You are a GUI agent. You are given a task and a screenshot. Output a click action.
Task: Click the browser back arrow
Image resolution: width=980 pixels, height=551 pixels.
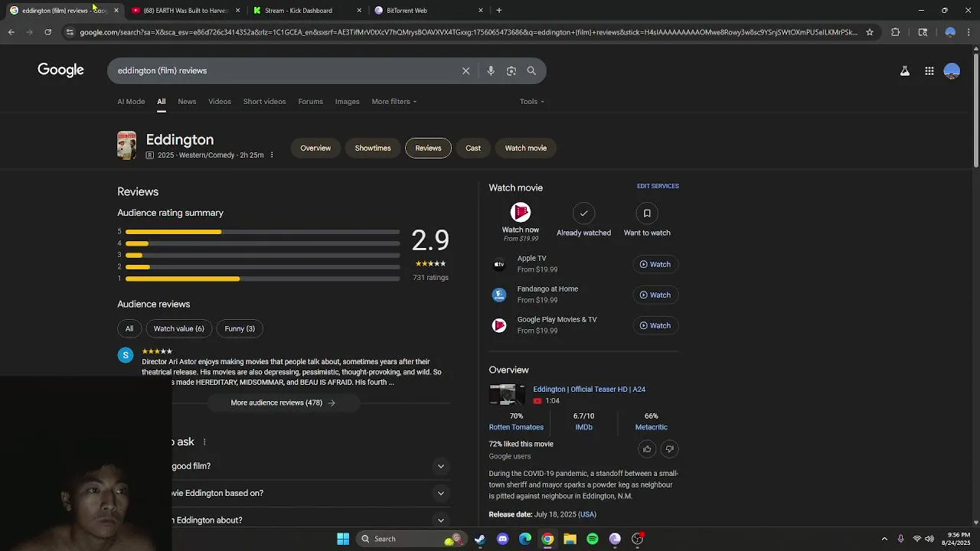11,32
